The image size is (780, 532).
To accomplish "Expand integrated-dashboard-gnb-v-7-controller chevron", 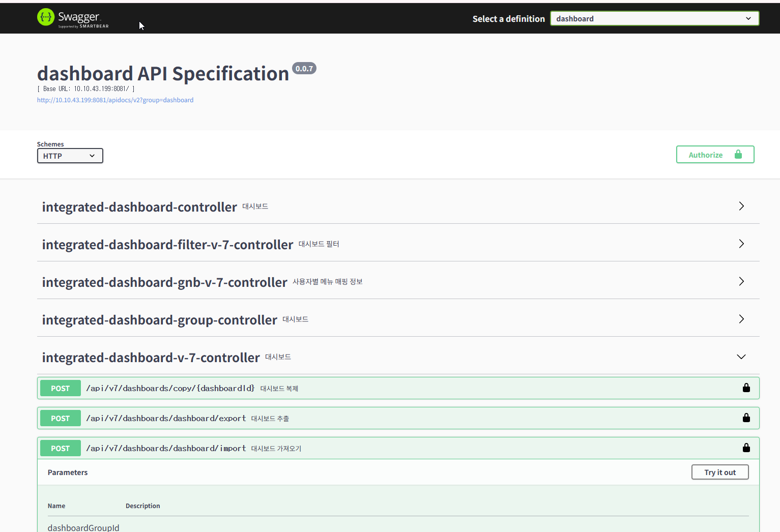I will (741, 282).
